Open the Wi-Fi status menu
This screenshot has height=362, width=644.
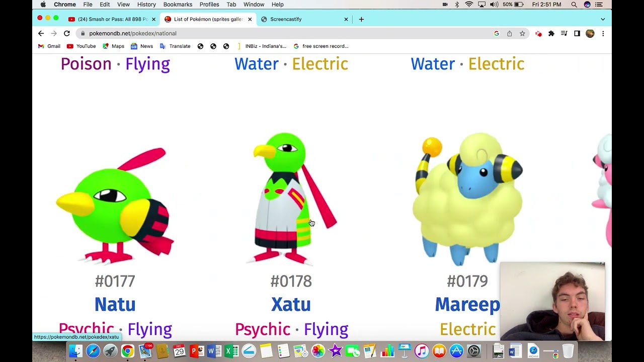pos(469,5)
